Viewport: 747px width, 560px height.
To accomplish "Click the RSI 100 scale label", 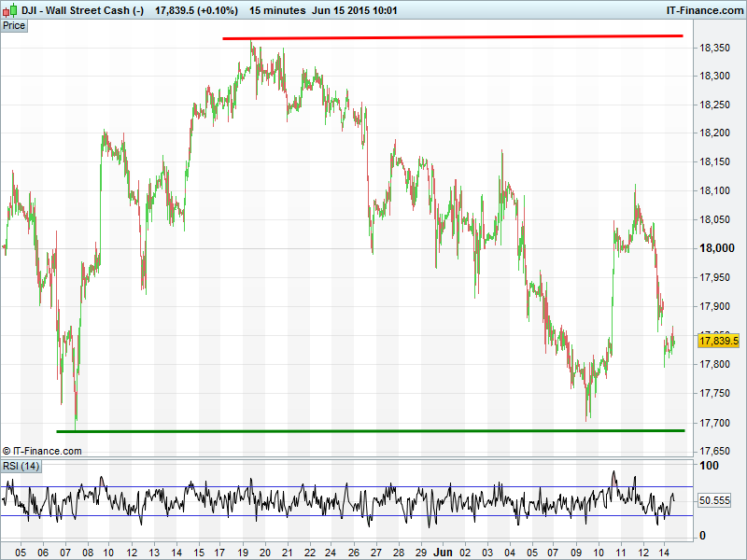I will pos(710,466).
